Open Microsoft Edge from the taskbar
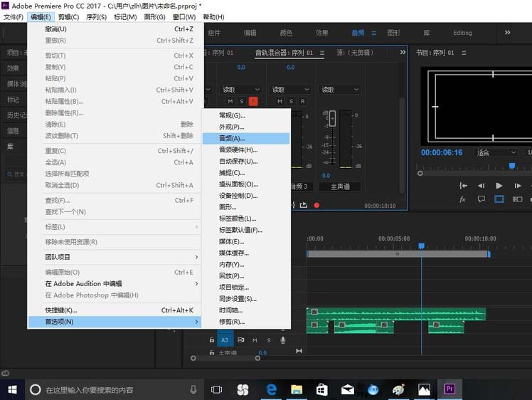532x400 pixels. click(x=271, y=389)
